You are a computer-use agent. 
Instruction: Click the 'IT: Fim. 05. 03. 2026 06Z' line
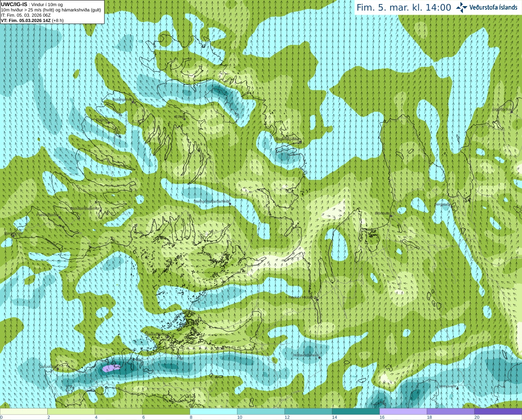[26, 15]
